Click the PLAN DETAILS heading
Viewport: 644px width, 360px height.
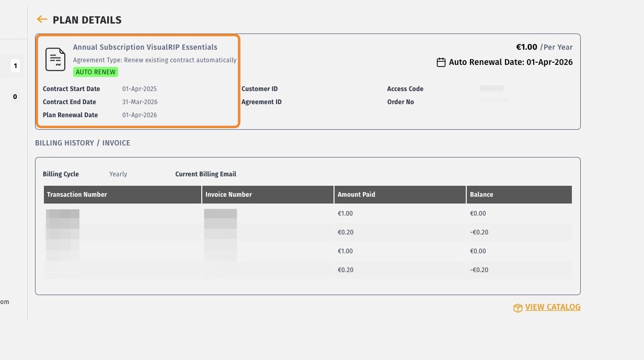(87, 20)
